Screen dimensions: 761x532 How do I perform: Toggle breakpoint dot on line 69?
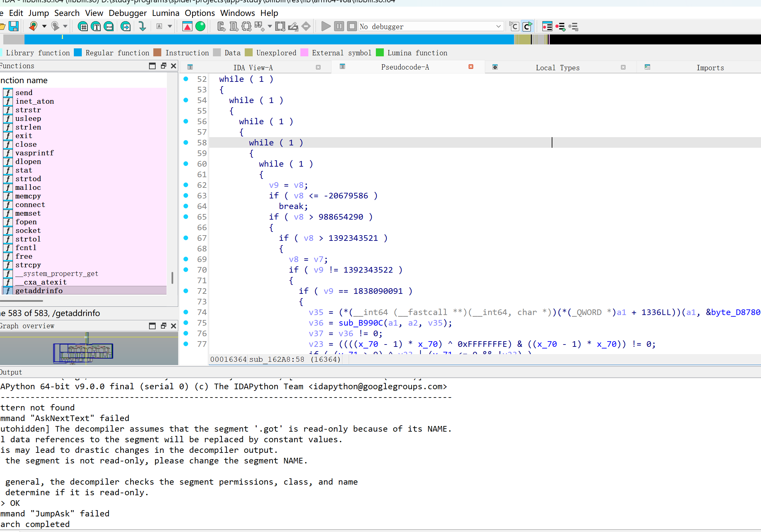point(186,259)
